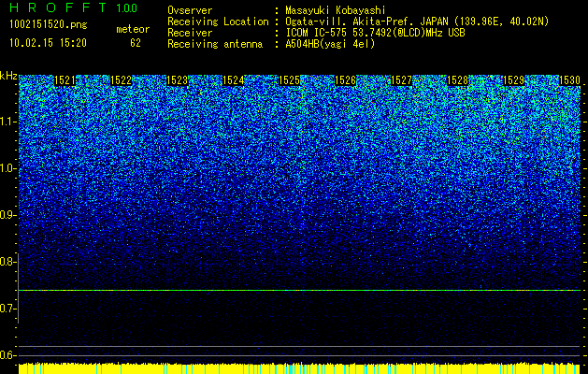
Task: Click the 0.9 frequency axis label
Action: point(7,215)
